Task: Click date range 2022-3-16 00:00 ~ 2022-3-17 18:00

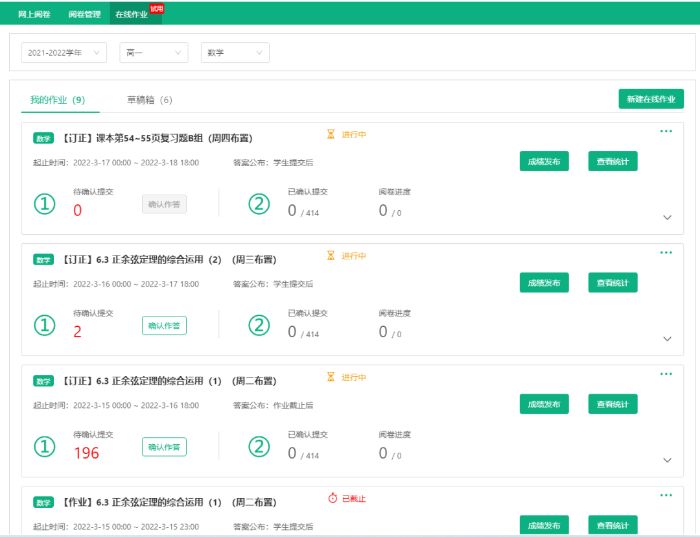Action: [136, 284]
